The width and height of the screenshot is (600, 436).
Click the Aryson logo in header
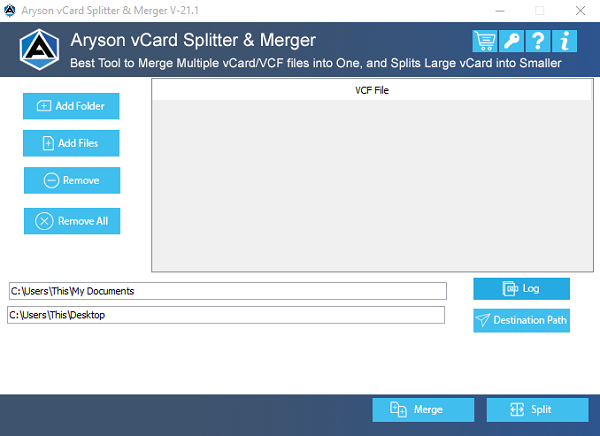[39, 49]
